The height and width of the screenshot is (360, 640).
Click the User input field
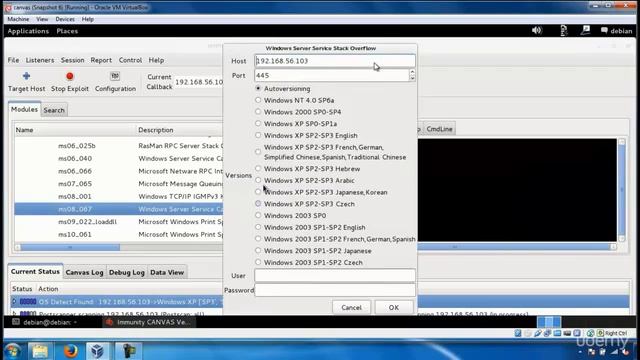[335, 276]
